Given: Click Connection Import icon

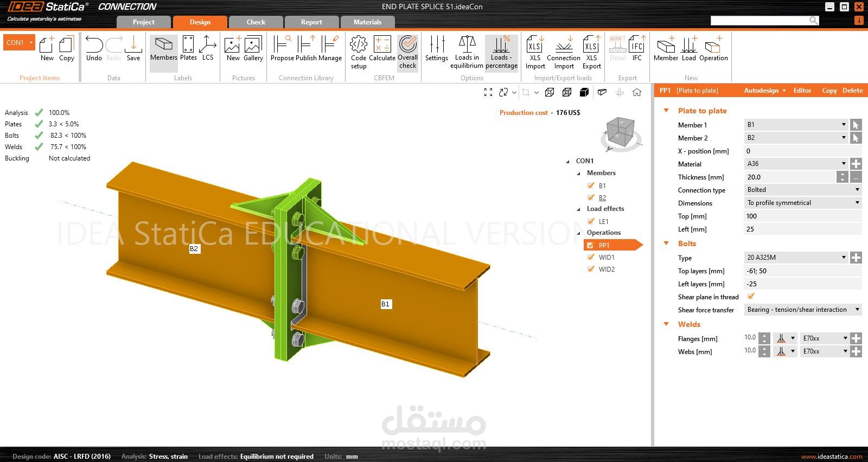Looking at the screenshot, I should click(x=564, y=53).
